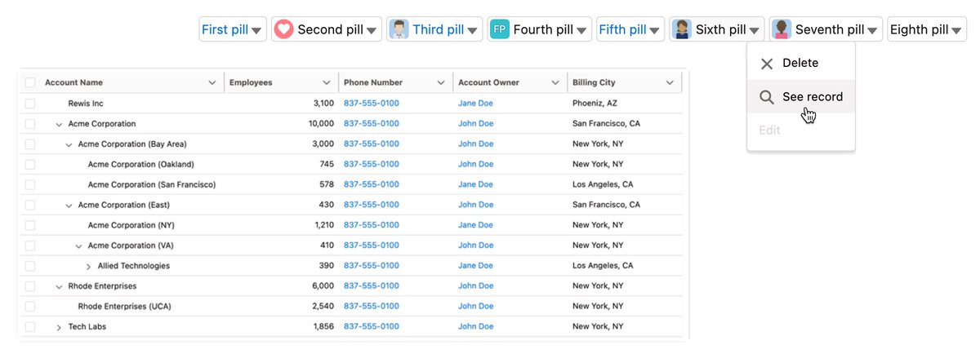The image size is (980, 354).
Task: Click the avatar icon on Third pill
Action: click(x=399, y=29)
